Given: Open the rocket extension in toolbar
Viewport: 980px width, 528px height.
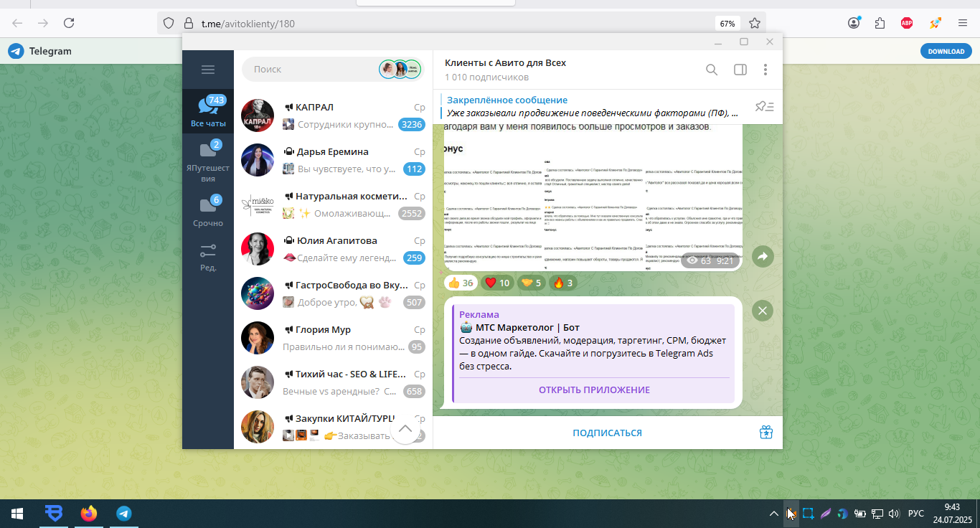Looking at the screenshot, I should [x=935, y=23].
